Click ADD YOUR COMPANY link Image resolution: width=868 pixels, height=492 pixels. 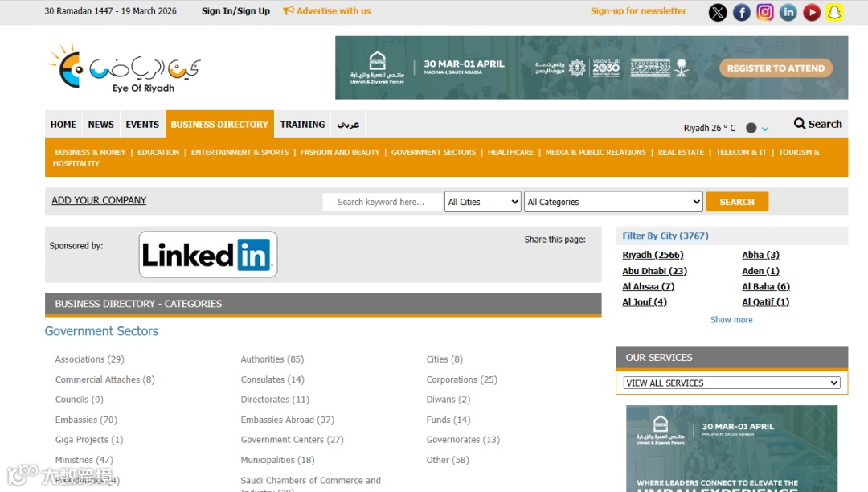[x=99, y=200]
